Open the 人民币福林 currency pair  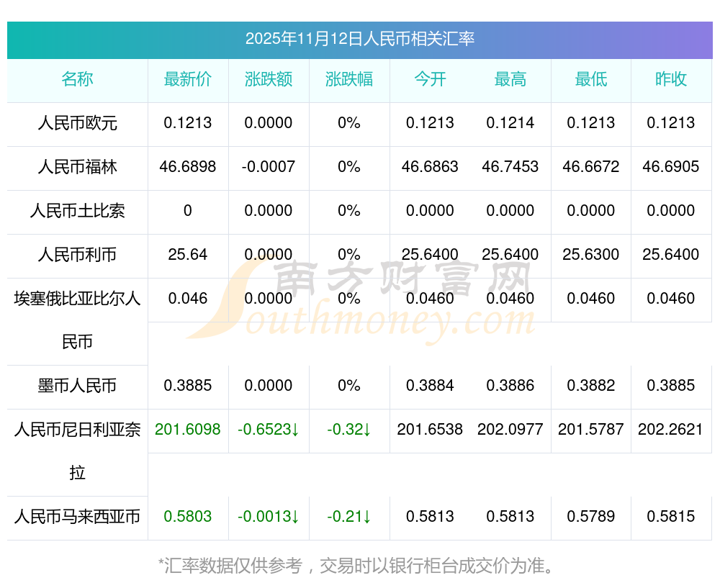coord(77,167)
